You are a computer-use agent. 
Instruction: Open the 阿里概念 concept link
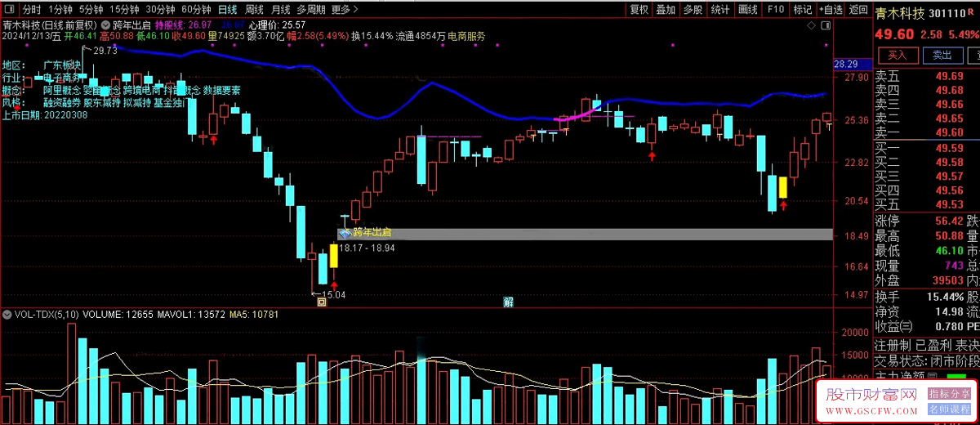pos(63,90)
